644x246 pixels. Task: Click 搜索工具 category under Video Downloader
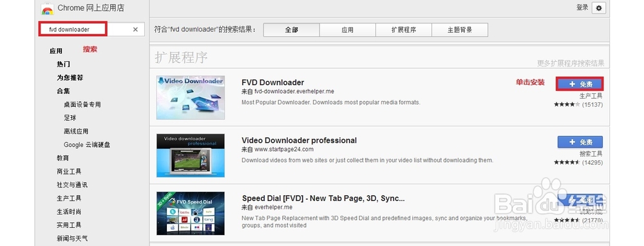point(591,154)
